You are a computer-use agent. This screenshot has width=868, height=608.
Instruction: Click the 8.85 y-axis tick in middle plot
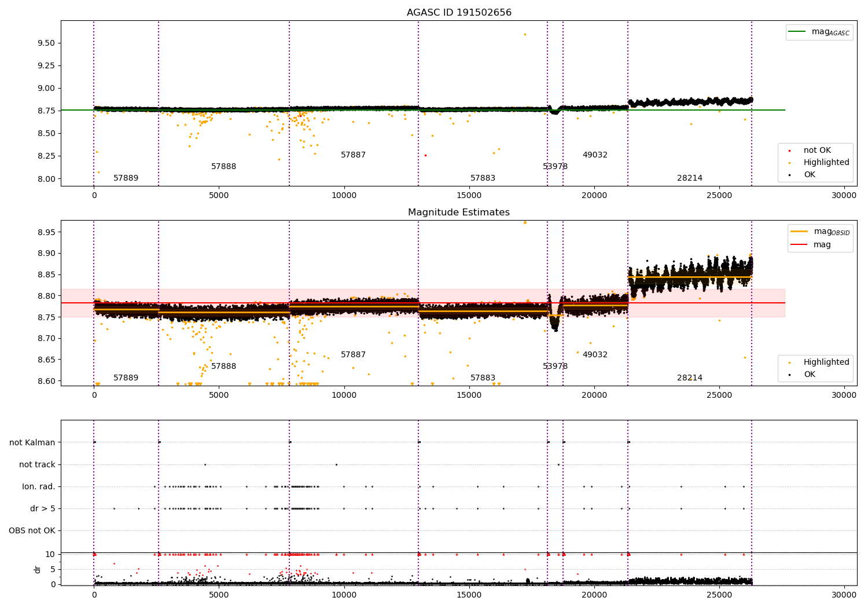click(46, 275)
